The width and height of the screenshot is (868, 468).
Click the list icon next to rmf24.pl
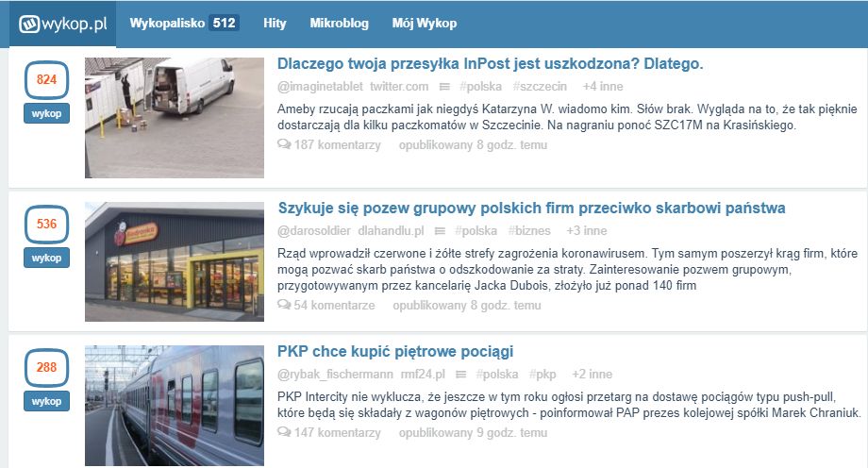460,375
